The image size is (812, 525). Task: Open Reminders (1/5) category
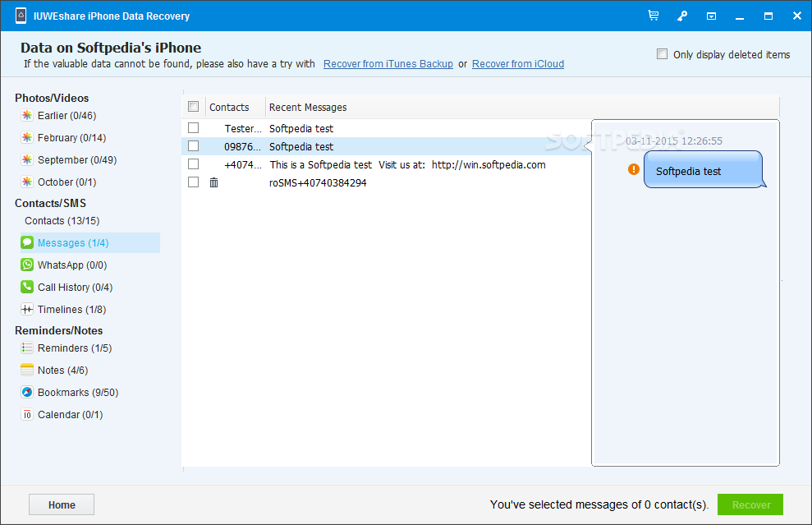(x=75, y=348)
